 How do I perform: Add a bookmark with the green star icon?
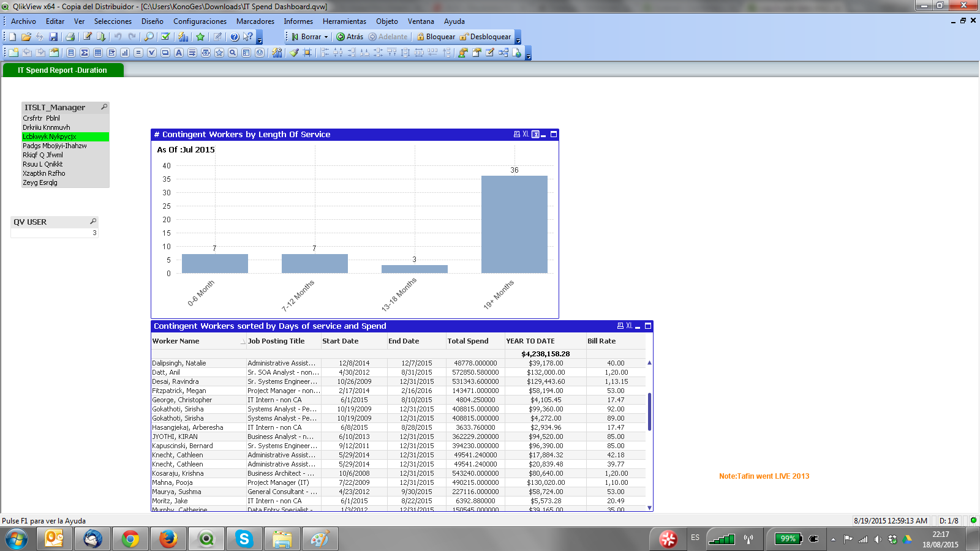[200, 37]
